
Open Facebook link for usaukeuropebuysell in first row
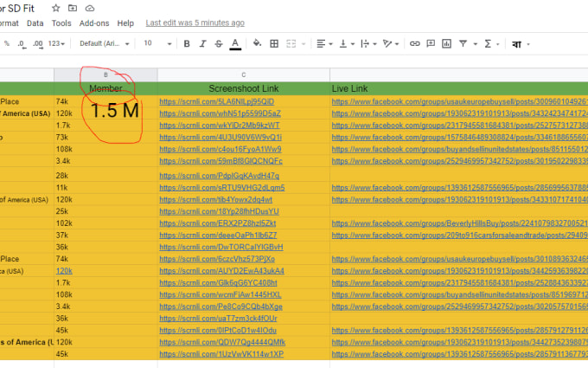pyautogui.click(x=459, y=101)
